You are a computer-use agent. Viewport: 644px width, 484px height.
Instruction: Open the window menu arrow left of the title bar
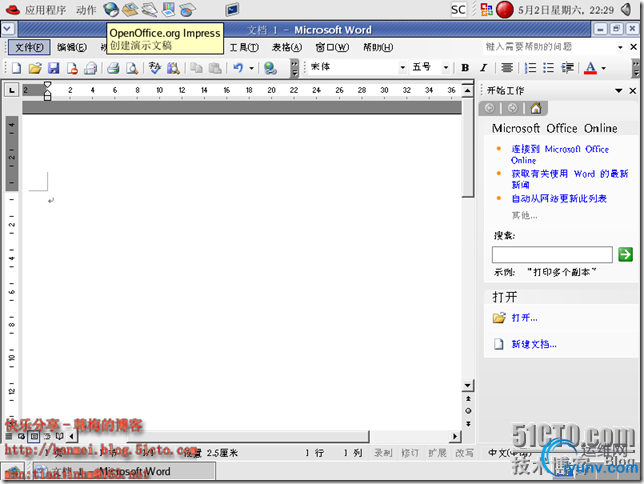(x=8, y=29)
